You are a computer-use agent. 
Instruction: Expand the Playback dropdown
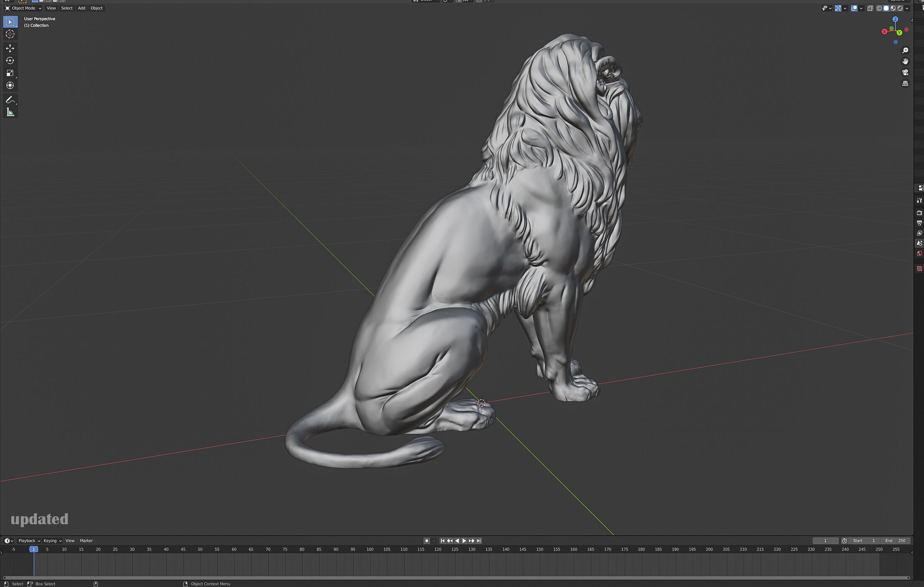29,541
